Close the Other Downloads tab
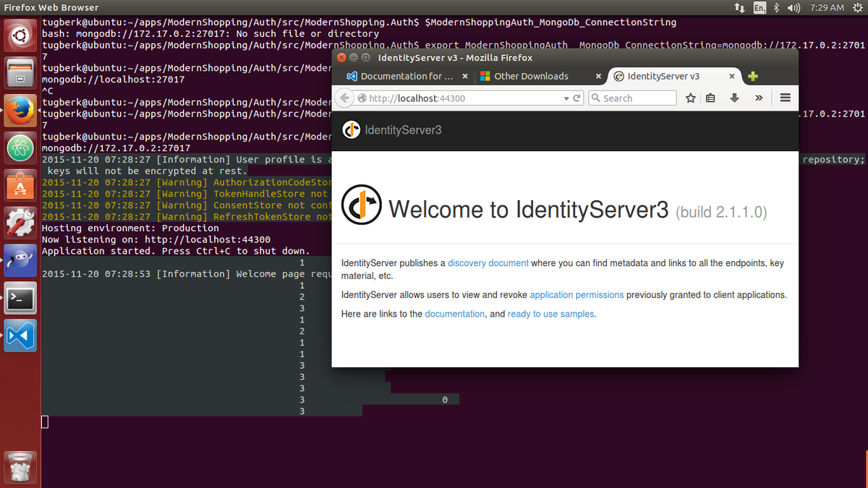 [598, 76]
